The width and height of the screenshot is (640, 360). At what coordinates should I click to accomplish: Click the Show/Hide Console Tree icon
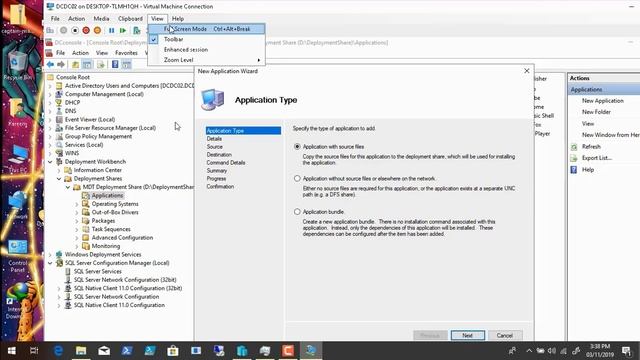click(x=87, y=64)
